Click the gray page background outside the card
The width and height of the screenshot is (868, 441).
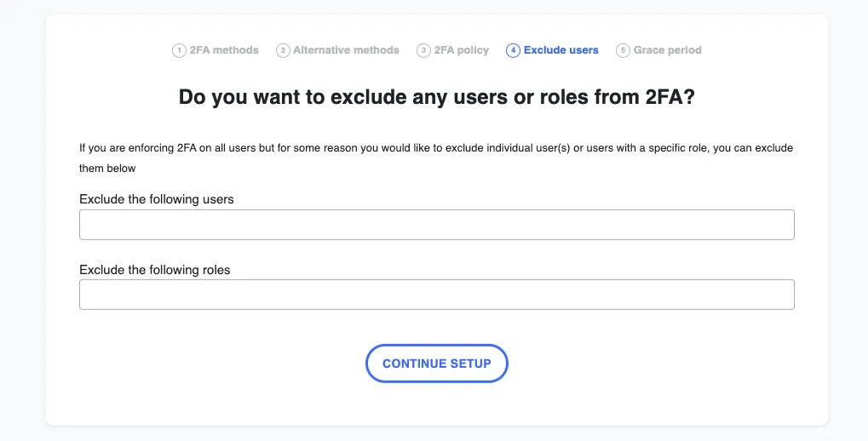[22, 221]
